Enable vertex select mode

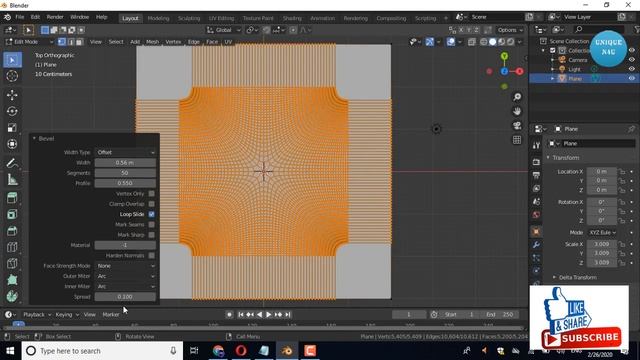click(x=62, y=42)
